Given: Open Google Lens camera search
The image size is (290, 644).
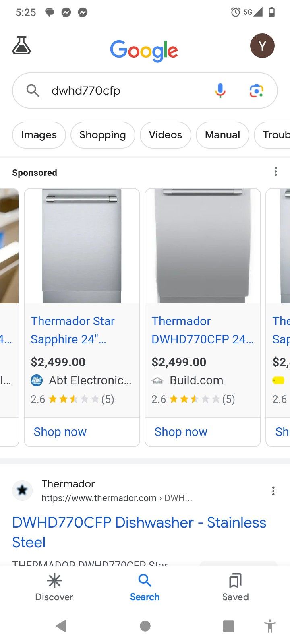Looking at the screenshot, I should [256, 91].
